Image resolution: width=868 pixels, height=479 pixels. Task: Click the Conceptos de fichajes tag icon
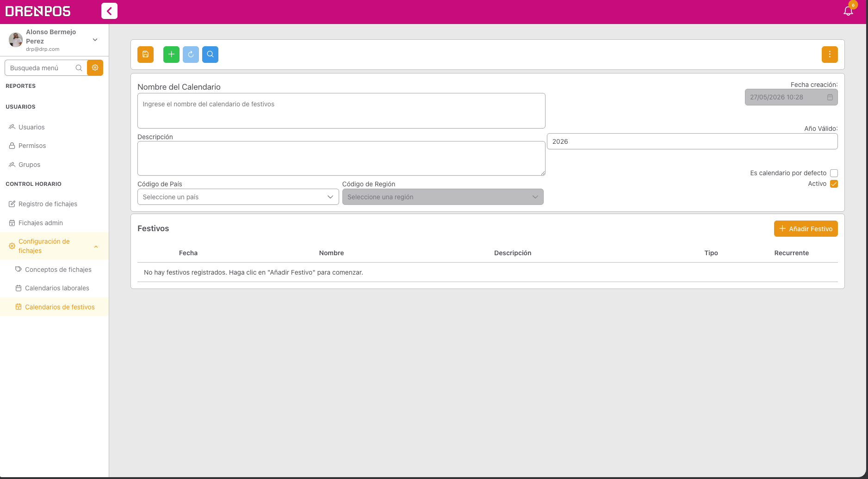19,269
